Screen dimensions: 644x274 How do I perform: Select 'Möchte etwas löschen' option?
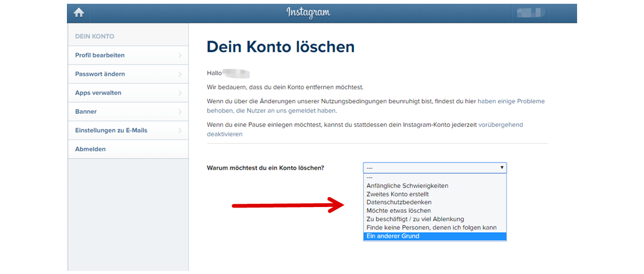click(x=435, y=211)
